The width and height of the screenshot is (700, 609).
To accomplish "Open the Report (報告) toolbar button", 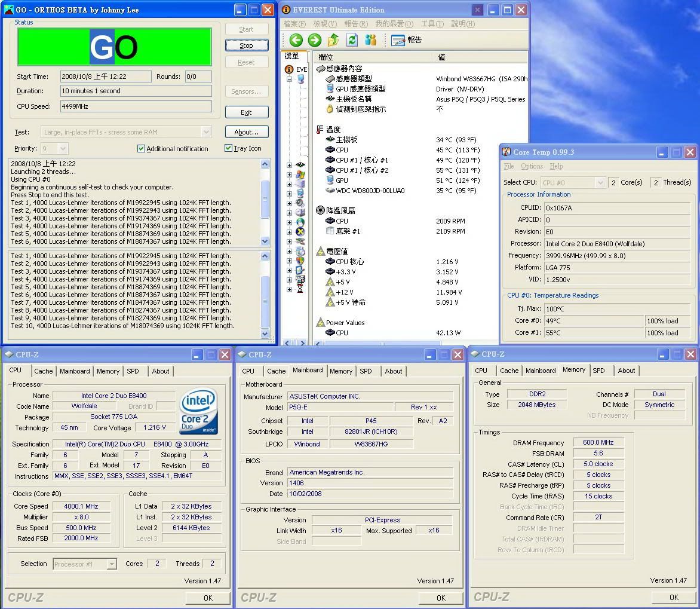I will [407, 40].
